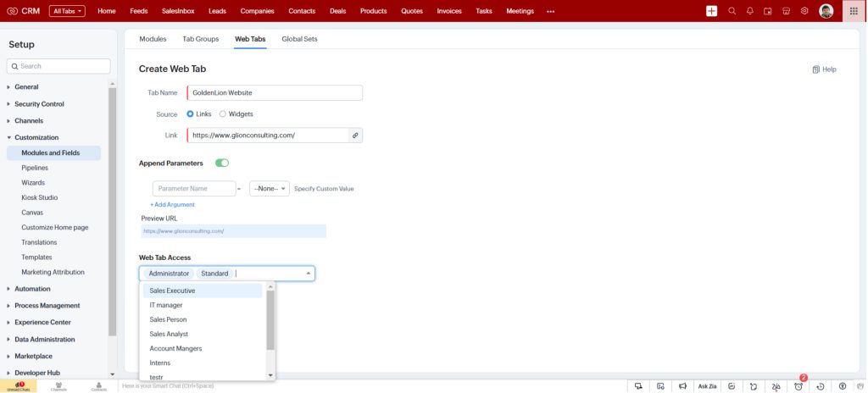This screenshot has height=393, width=868.
Task: Open the setup gear icon
Action: point(804,11)
